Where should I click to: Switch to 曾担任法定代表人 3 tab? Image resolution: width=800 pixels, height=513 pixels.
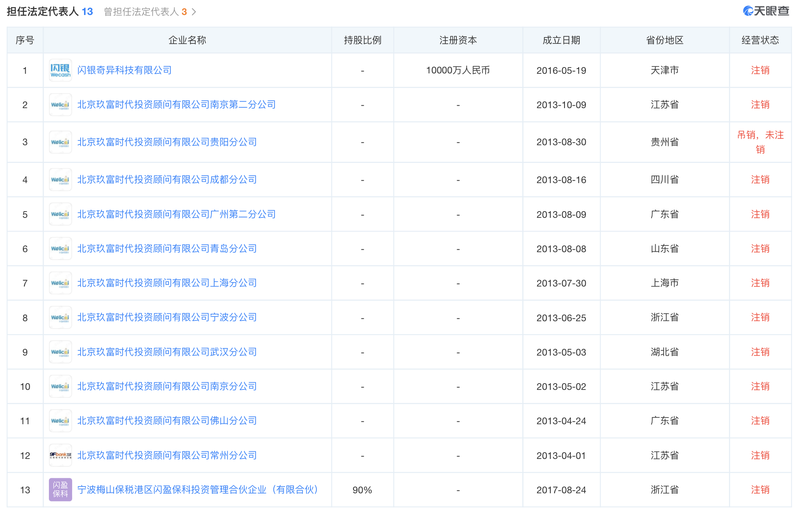point(145,12)
